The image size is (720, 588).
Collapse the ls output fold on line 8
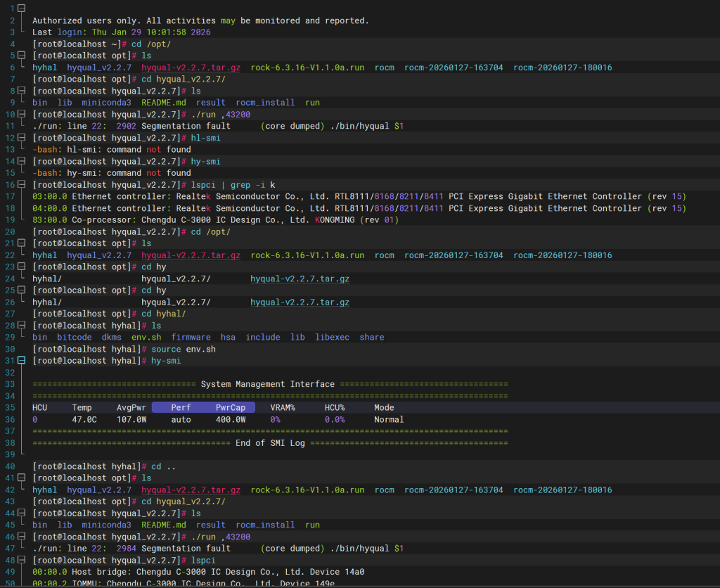coord(22,91)
